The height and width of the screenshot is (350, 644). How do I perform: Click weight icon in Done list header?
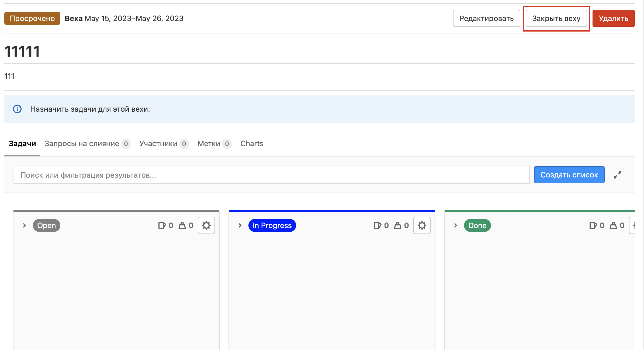613,225
